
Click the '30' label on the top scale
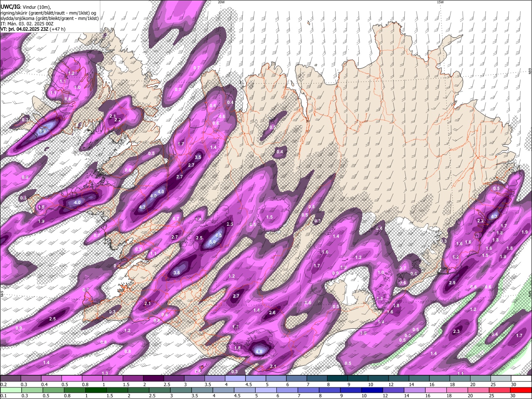514,384
